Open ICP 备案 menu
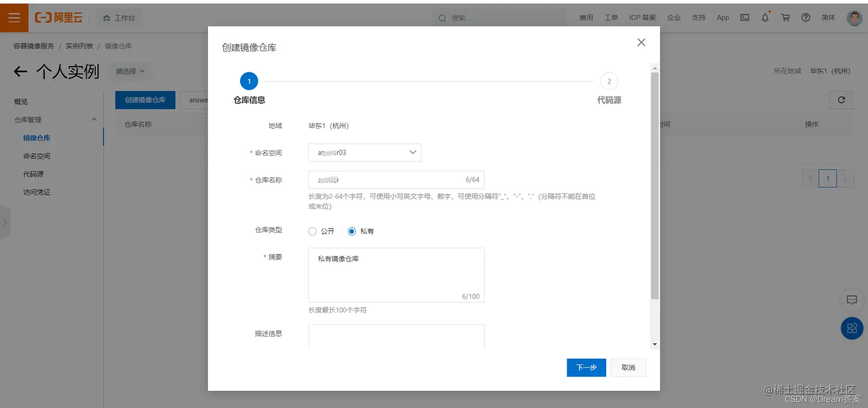 (x=642, y=18)
